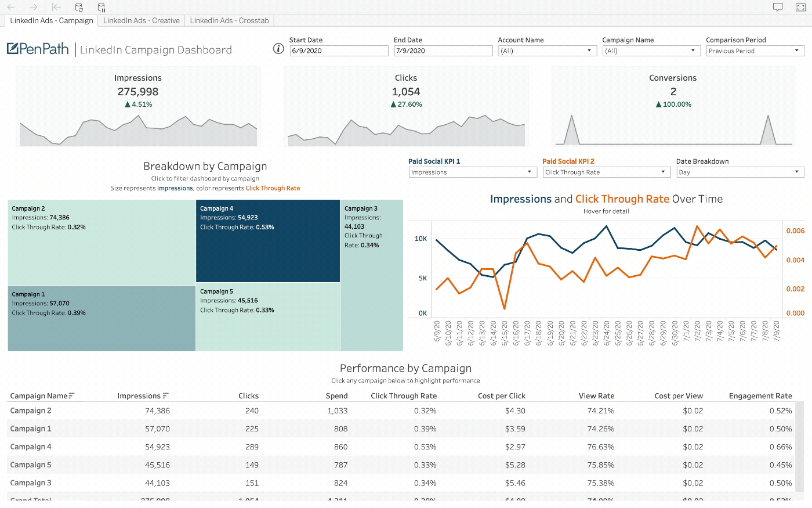Click the Campaign 1 row in performance table
Image resolution: width=812 pixels, height=508 pixels.
pos(401,428)
